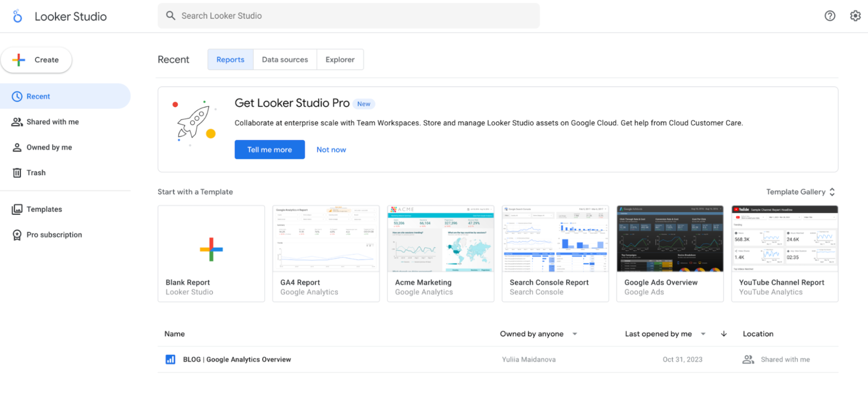The height and width of the screenshot is (399, 868).
Task: Click the blue report icon beside BLOG
Action: coord(170,360)
